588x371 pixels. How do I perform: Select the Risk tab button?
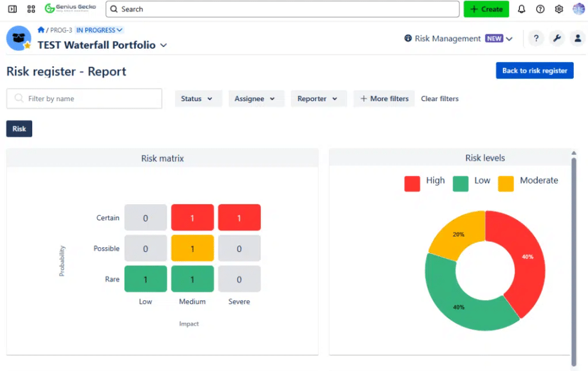pos(19,129)
